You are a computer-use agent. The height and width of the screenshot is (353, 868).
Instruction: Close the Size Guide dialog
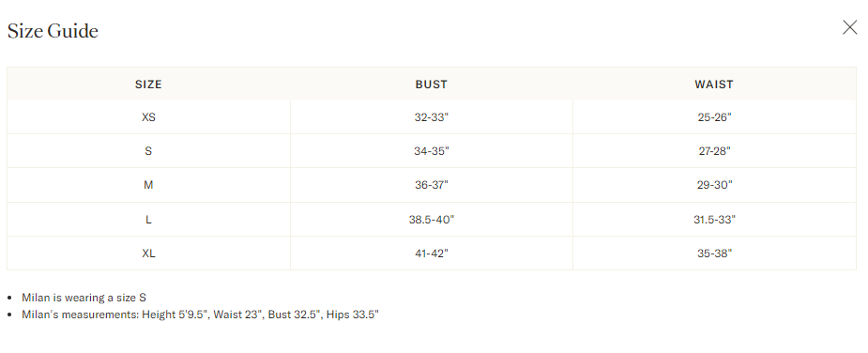pyautogui.click(x=850, y=27)
